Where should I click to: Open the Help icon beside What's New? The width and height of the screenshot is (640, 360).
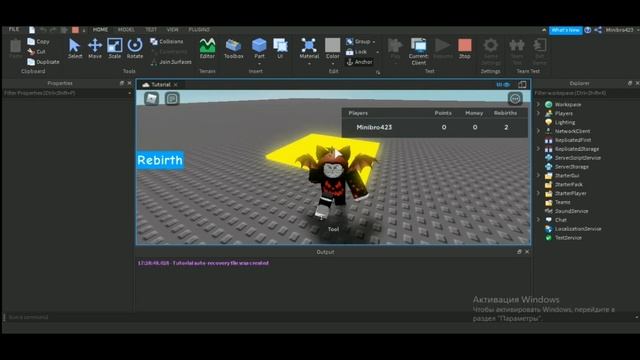[x=588, y=30]
